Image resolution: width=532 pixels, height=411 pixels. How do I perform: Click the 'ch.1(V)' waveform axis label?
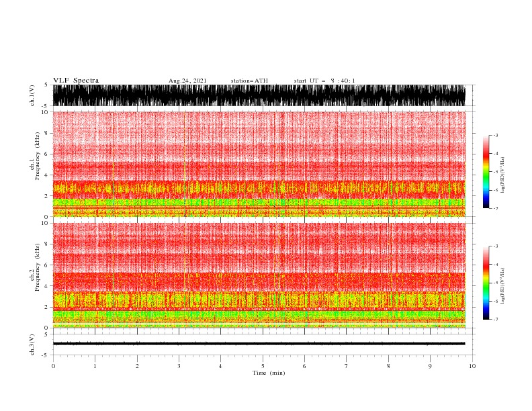(32, 95)
